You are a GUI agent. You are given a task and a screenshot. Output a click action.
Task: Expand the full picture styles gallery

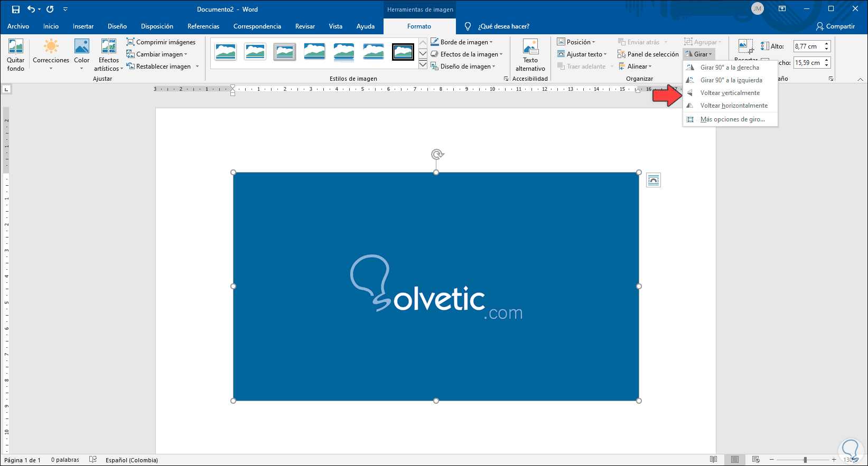click(423, 65)
